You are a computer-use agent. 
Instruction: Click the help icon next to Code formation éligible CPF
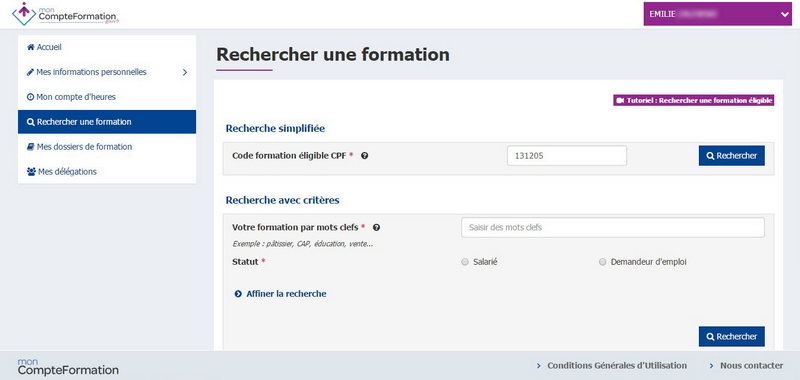364,156
